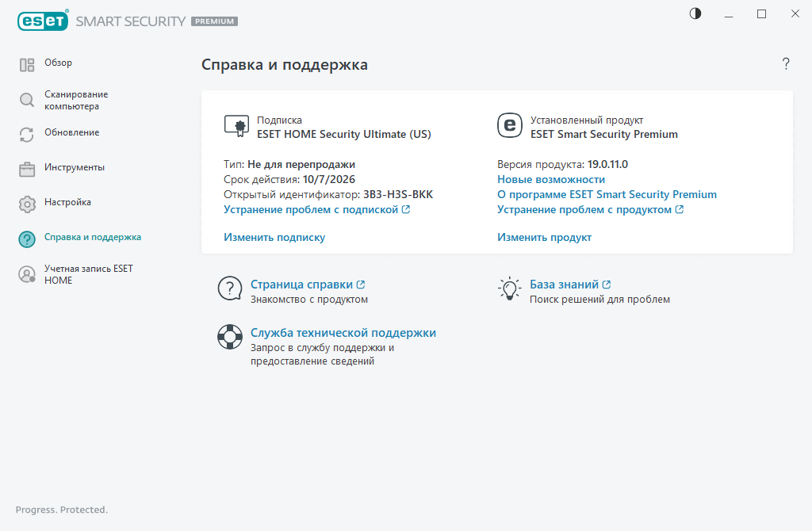Click the life-ring technical support icon

click(229, 336)
